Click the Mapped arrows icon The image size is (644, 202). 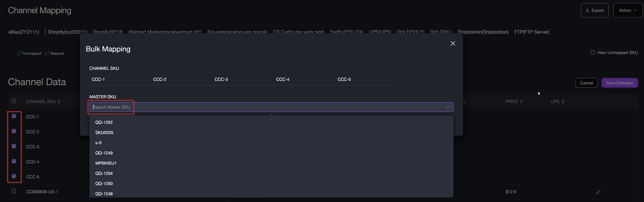pyautogui.click(x=47, y=53)
